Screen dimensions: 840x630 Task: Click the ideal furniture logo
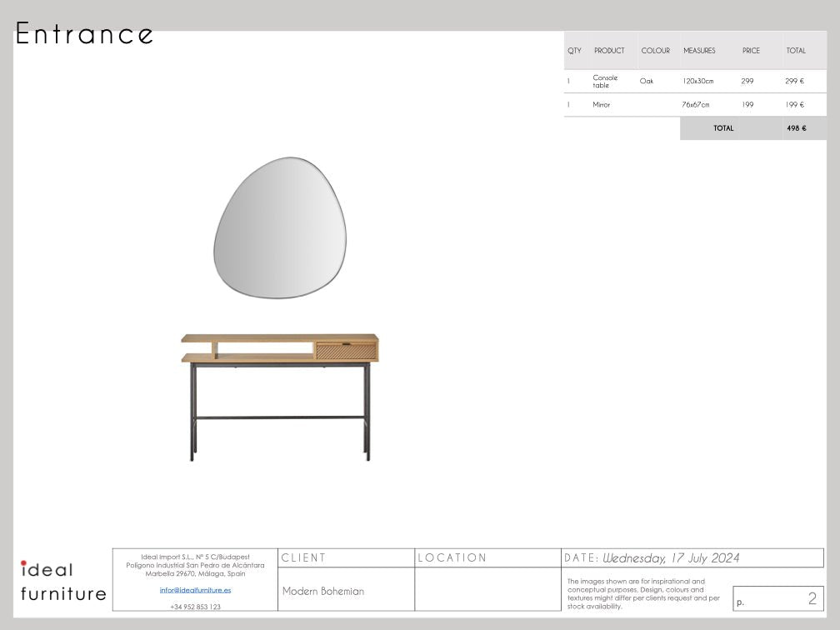coord(63,581)
